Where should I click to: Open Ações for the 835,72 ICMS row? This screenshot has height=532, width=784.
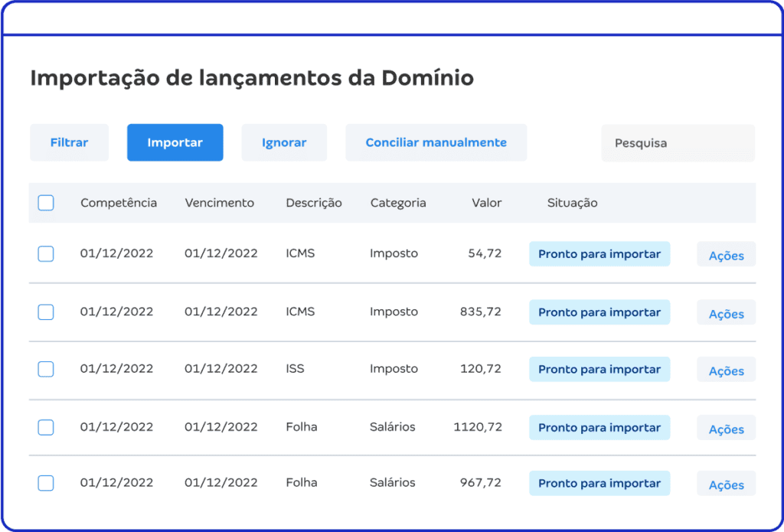coord(726,312)
